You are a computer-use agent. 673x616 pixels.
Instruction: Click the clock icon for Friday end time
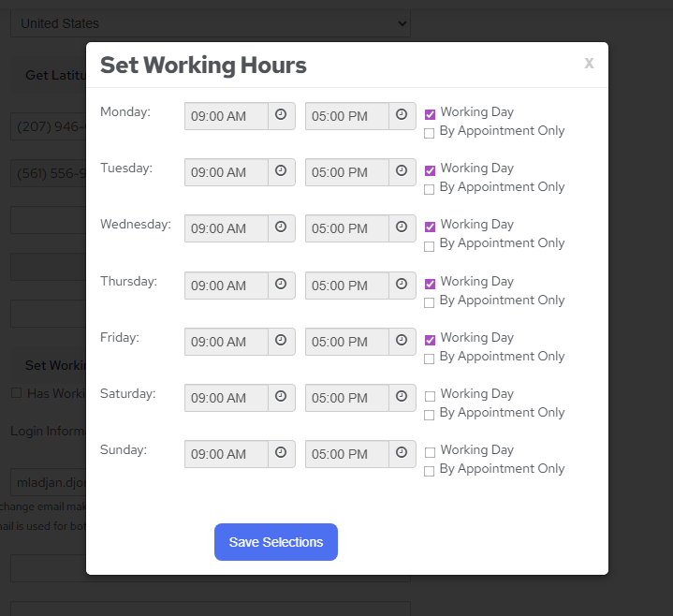[402, 341]
